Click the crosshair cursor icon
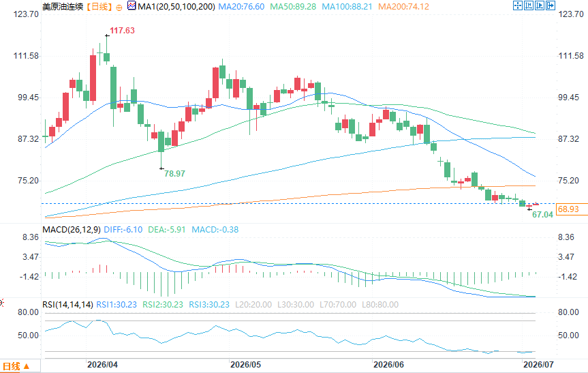The image size is (588, 373). pyautogui.click(x=518, y=5)
